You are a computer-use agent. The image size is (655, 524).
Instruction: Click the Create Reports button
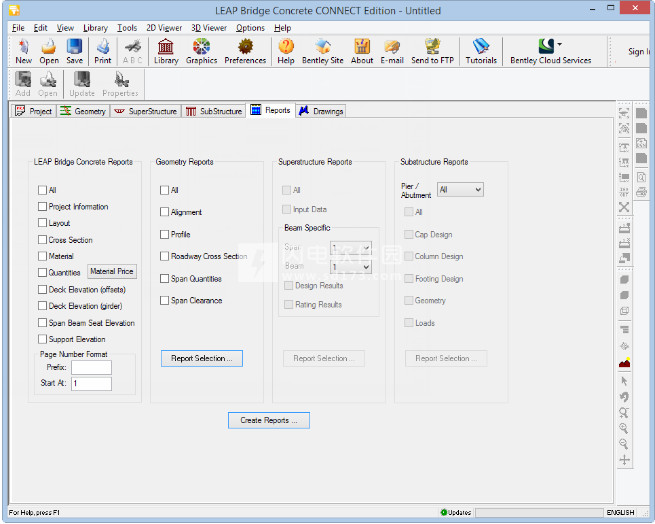point(269,420)
